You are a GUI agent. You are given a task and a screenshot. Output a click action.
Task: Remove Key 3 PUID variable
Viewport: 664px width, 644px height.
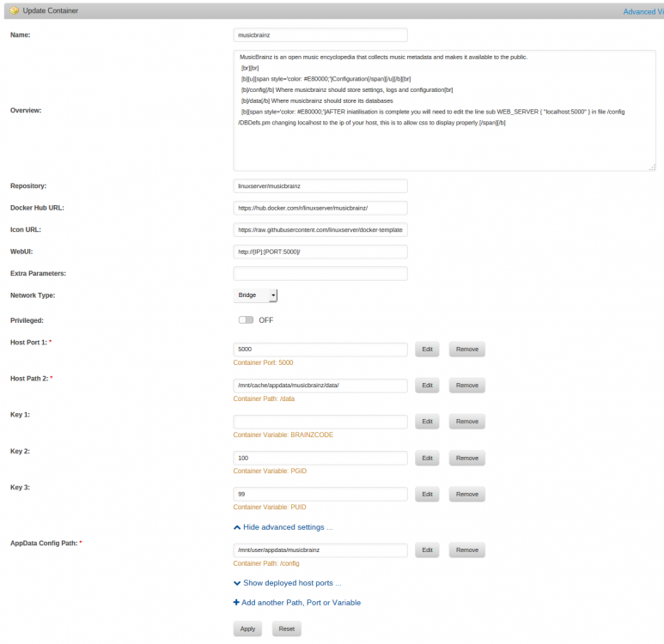467,494
